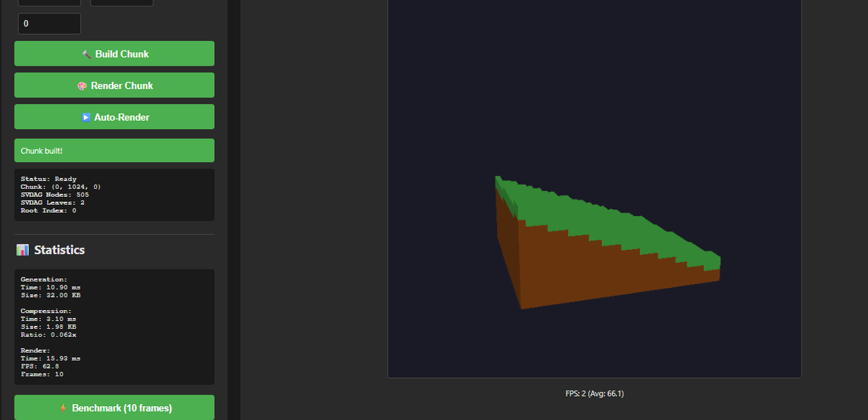Click the 'FPS: 2 (Avg: 66.1)' readout below canvas
868x420 pixels.
[595, 394]
